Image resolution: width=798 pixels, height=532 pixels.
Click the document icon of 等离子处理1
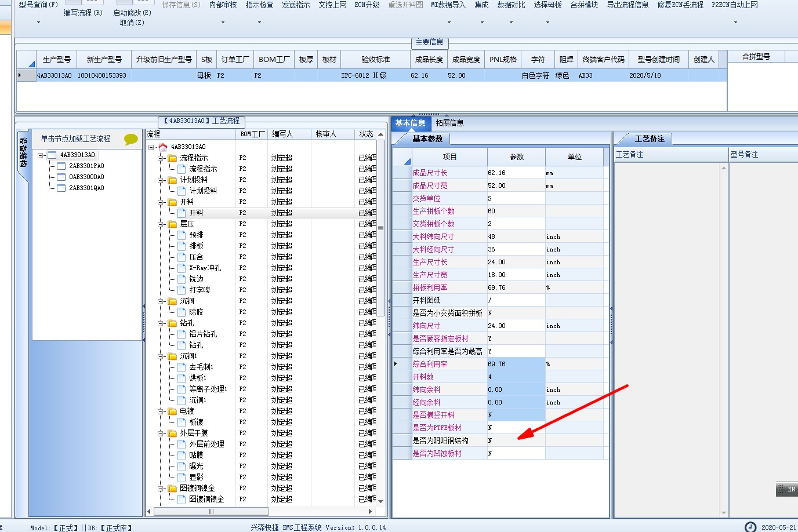coord(182,389)
